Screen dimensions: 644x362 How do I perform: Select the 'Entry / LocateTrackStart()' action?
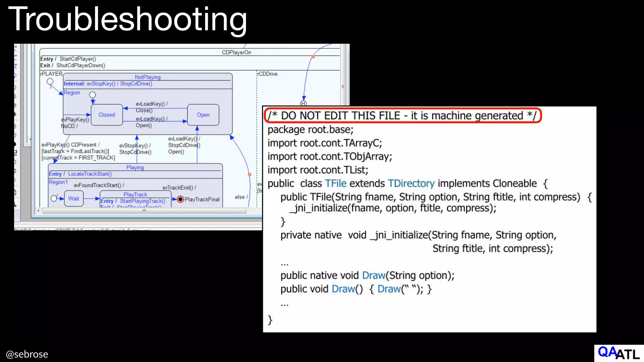tap(80, 174)
